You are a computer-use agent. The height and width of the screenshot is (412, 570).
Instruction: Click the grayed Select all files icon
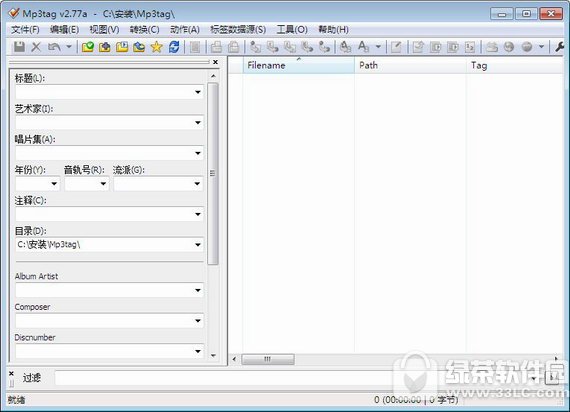tap(195, 47)
